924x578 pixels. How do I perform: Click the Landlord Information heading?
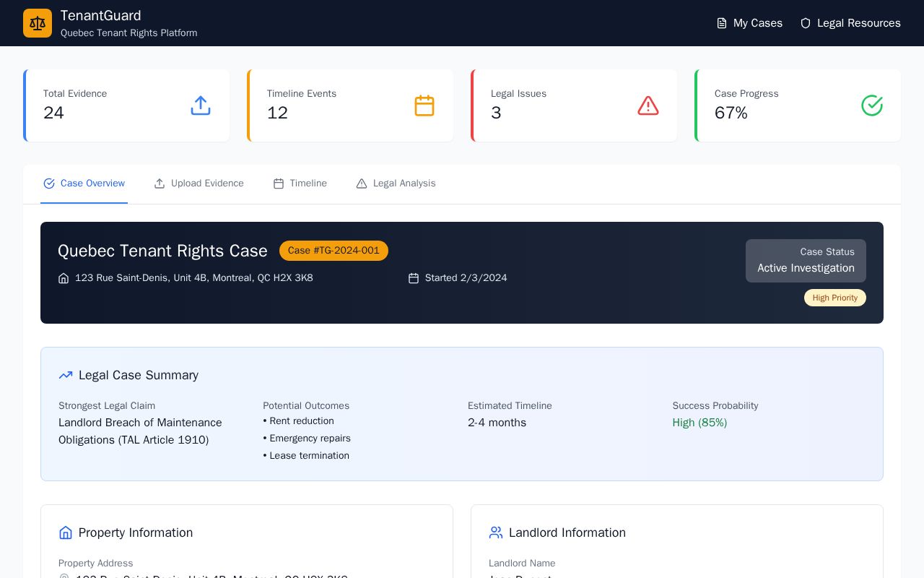pyautogui.click(x=567, y=532)
